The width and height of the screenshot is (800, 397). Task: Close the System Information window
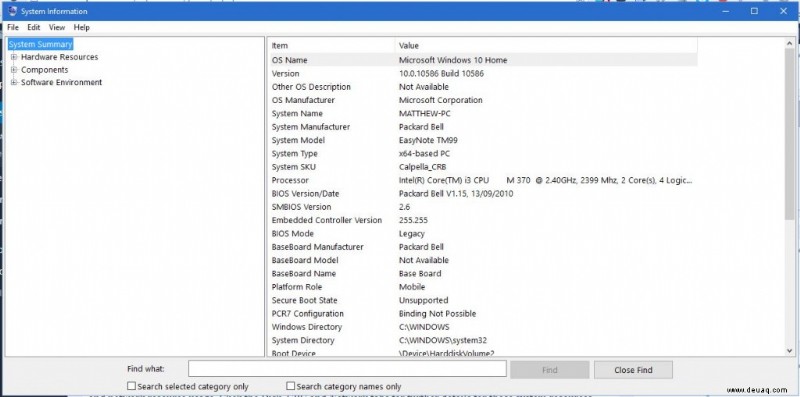783,11
